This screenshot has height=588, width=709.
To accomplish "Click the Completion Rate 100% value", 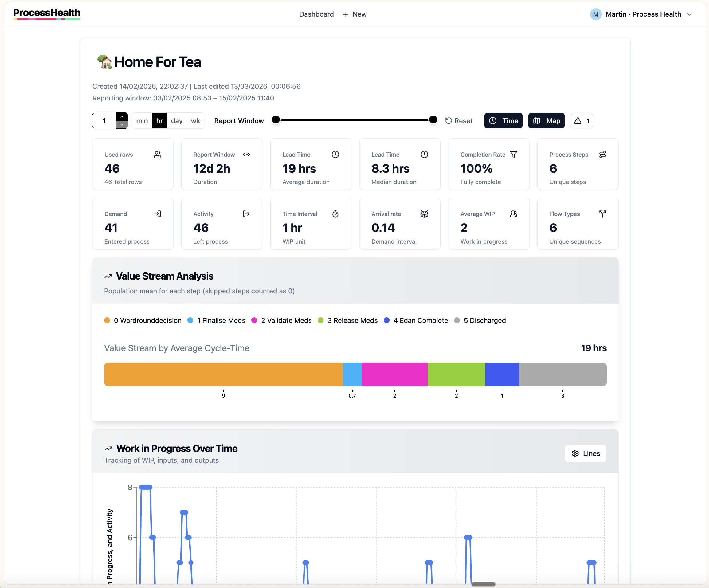I will click(x=476, y=168).
